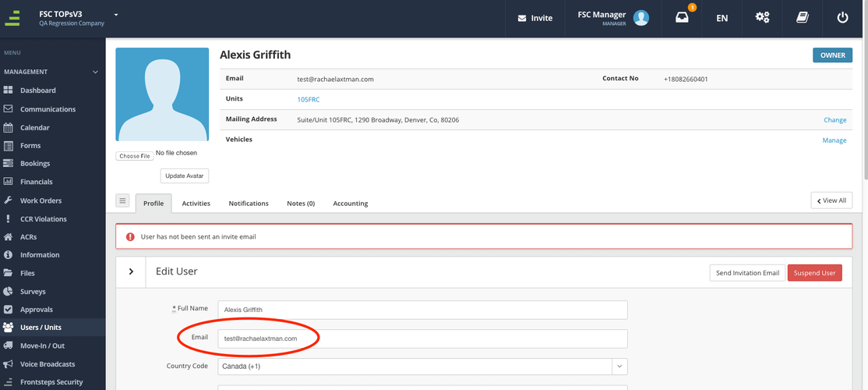Open the Accounting tab

click(351, 204)
